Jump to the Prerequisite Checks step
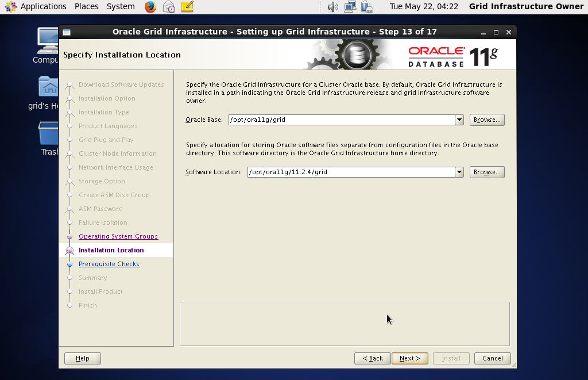This screenshot has height=380, width=588. pyautogui.click(x=109, y=264)
